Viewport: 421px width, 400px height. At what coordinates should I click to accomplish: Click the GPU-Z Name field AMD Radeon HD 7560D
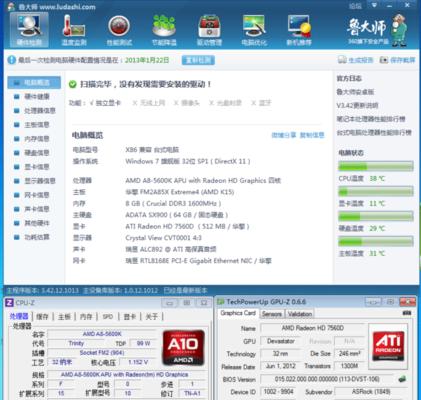pos(312,328)
